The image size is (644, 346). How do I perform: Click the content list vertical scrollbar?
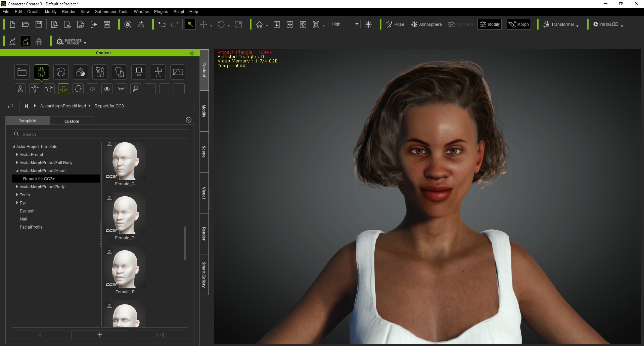tap(185, 243)
